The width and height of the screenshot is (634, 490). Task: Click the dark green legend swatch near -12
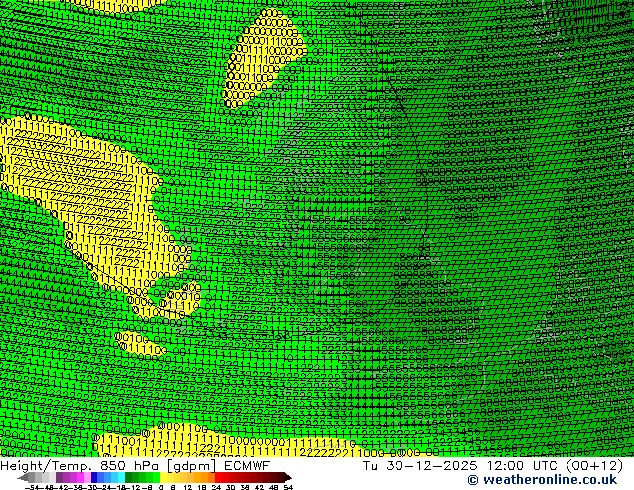129,478
